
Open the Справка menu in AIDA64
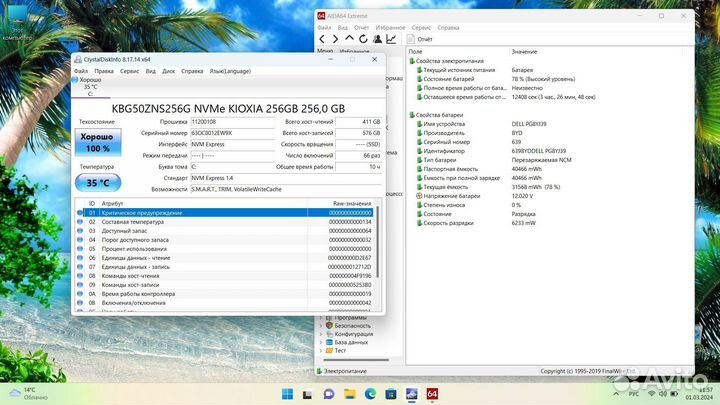click(x=448, y=28)
